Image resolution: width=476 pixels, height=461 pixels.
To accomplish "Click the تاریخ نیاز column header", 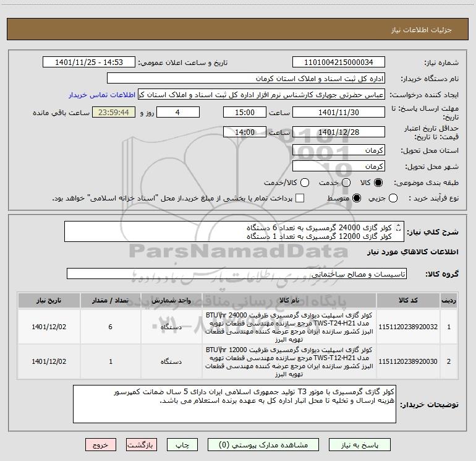I will [x=49, y=301].
